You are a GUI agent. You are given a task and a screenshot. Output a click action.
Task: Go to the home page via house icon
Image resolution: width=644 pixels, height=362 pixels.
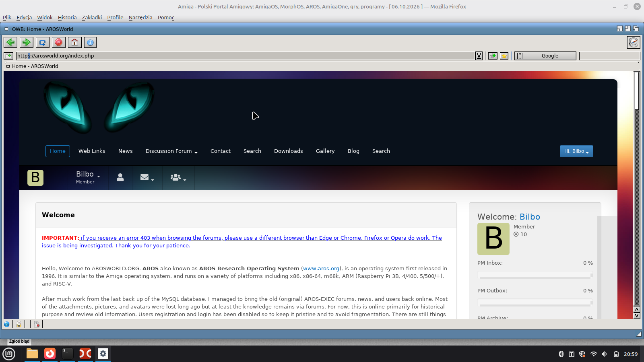click(x=74, y=42)
